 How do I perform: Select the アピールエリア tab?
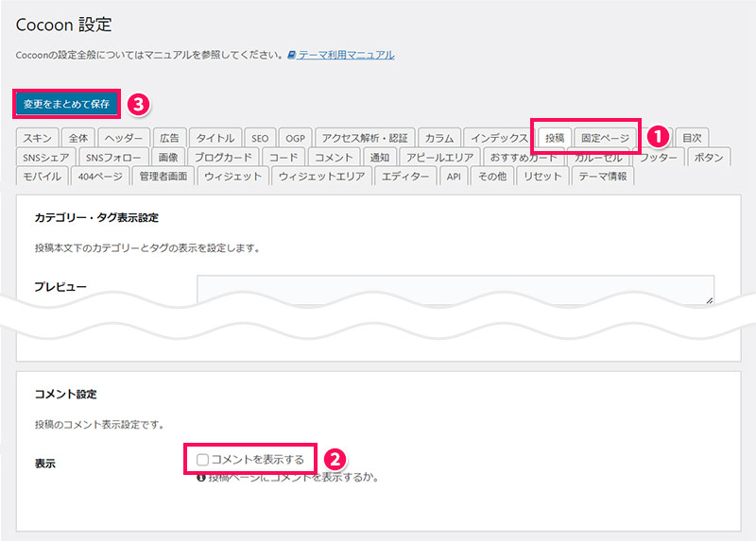pos(439,158)
